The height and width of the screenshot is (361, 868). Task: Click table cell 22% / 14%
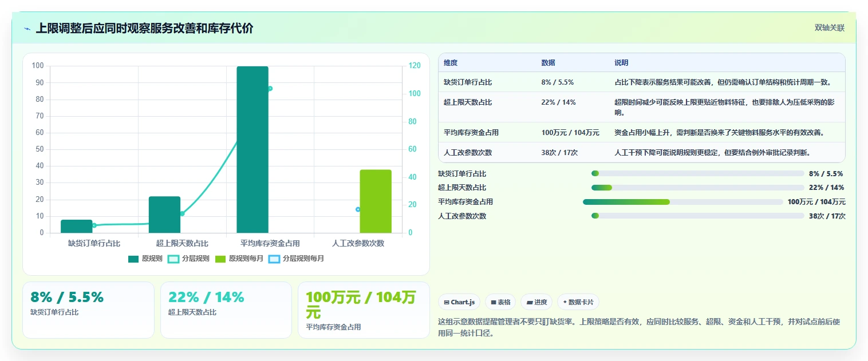558,102
